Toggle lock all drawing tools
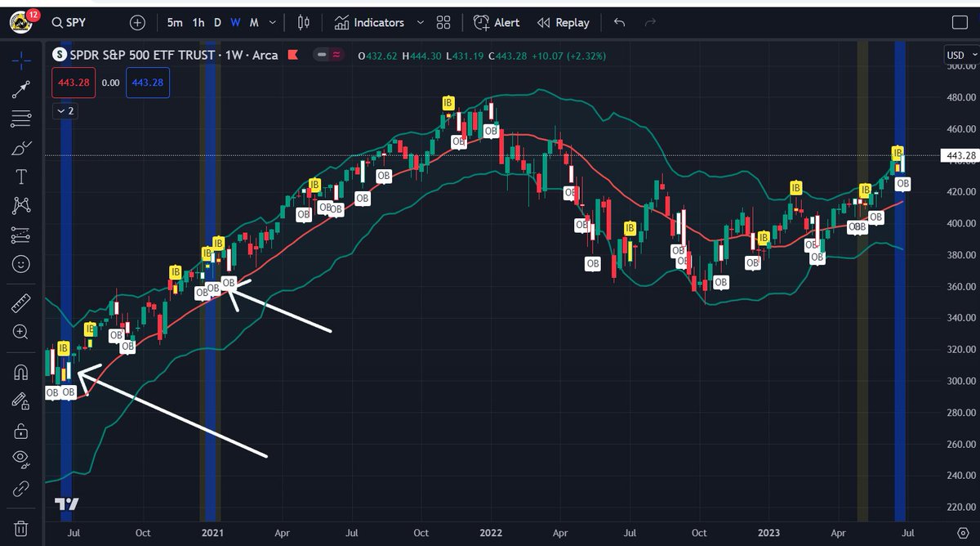 [21, 430]
